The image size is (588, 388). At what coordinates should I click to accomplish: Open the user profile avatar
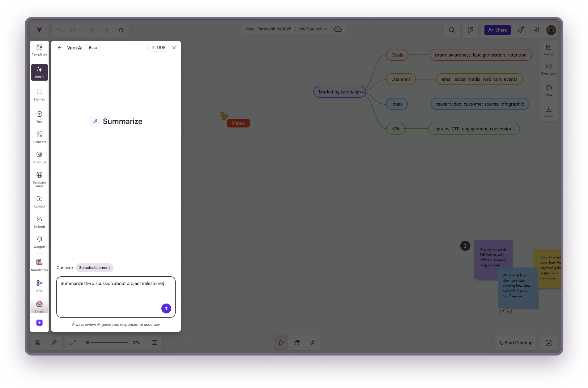coord(551,30)
